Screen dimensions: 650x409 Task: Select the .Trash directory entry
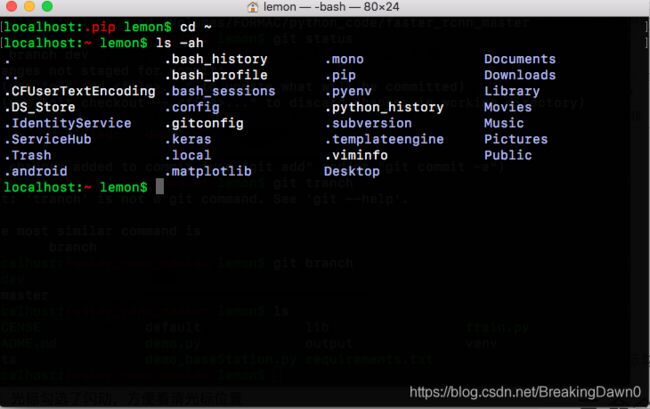[28, 155]
